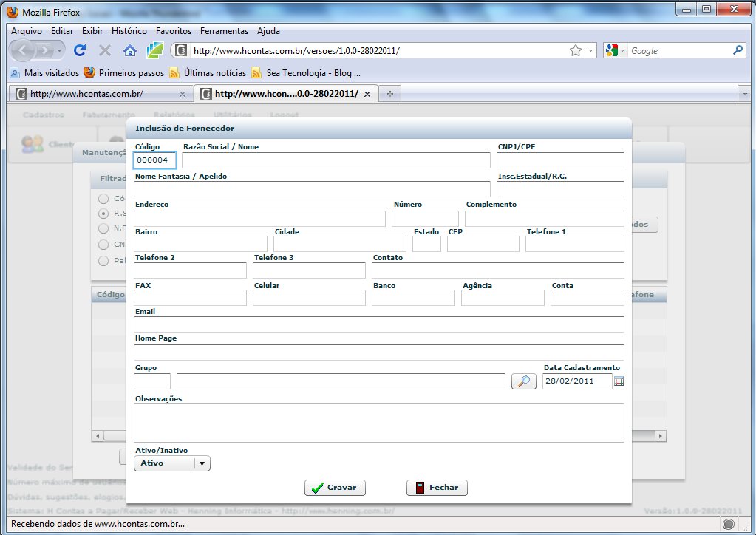Click the Nome Fantasia / Apelido field

312,189
